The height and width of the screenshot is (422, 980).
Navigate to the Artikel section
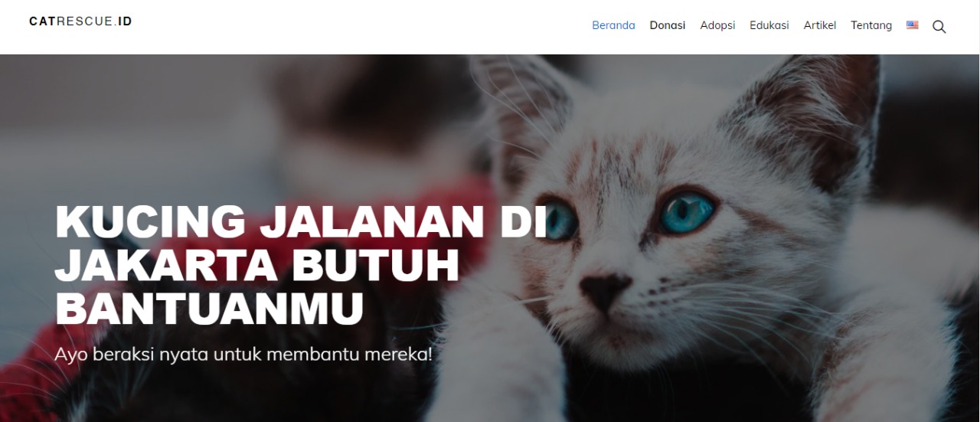820,25
